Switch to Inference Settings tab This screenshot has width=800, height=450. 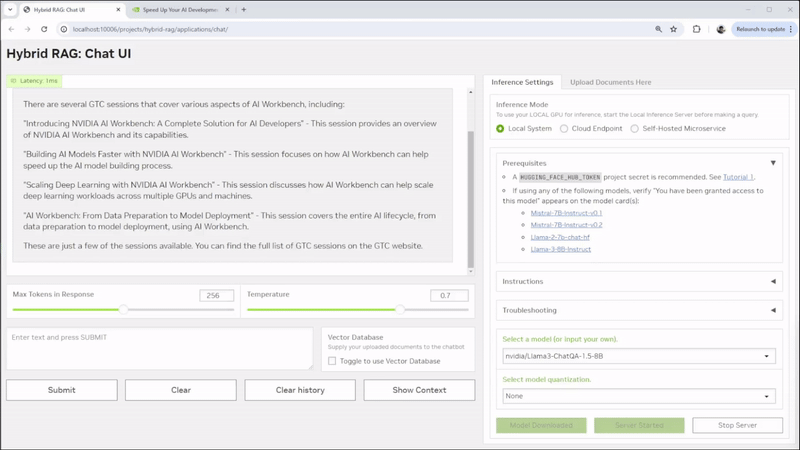click(522, 82)
